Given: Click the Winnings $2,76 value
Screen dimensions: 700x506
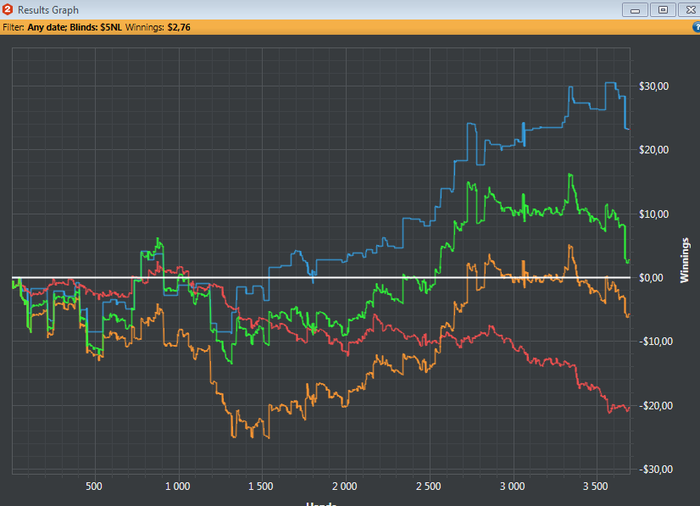Looking at the screenshot, I should 179,27.
